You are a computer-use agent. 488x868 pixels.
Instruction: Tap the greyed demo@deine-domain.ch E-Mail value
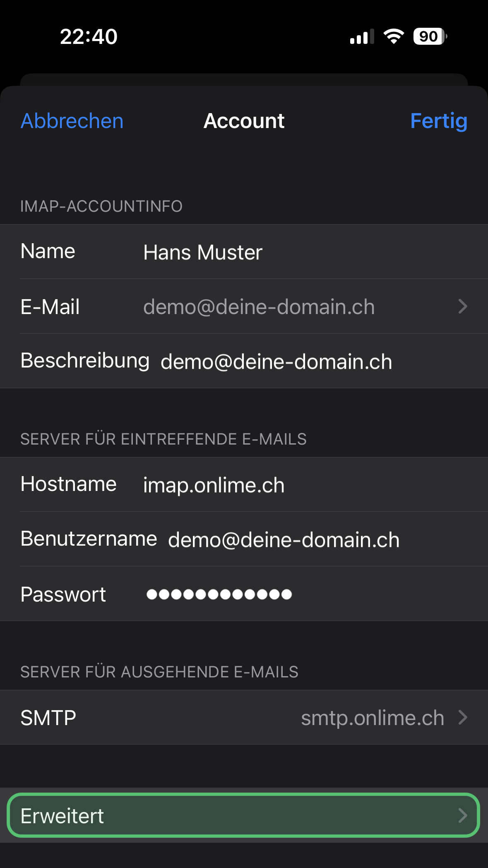[x=259, y=307]
